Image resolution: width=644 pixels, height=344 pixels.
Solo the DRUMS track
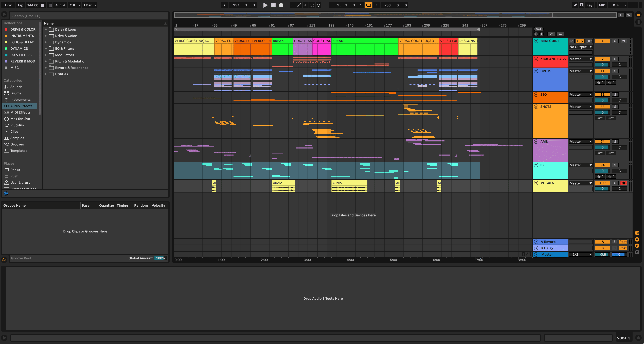pos(615,71)
